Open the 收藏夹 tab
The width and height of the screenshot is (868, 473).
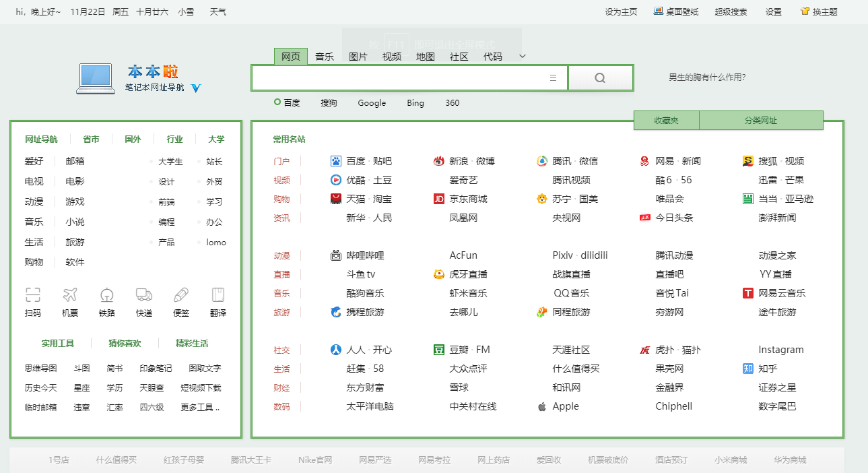[667, 121]
